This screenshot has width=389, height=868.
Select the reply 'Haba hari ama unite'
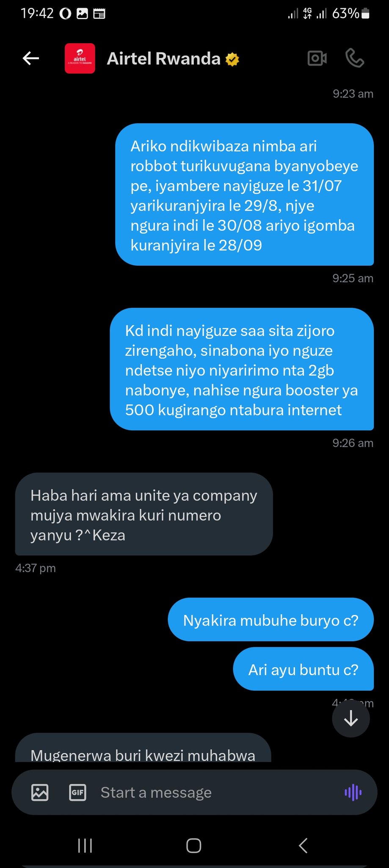(144, 514)
